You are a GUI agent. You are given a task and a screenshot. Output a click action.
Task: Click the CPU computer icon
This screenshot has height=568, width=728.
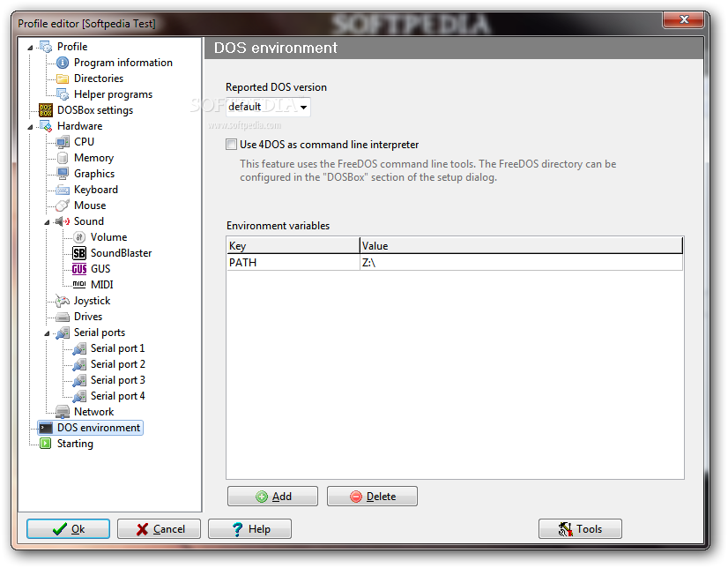(63, 142)
